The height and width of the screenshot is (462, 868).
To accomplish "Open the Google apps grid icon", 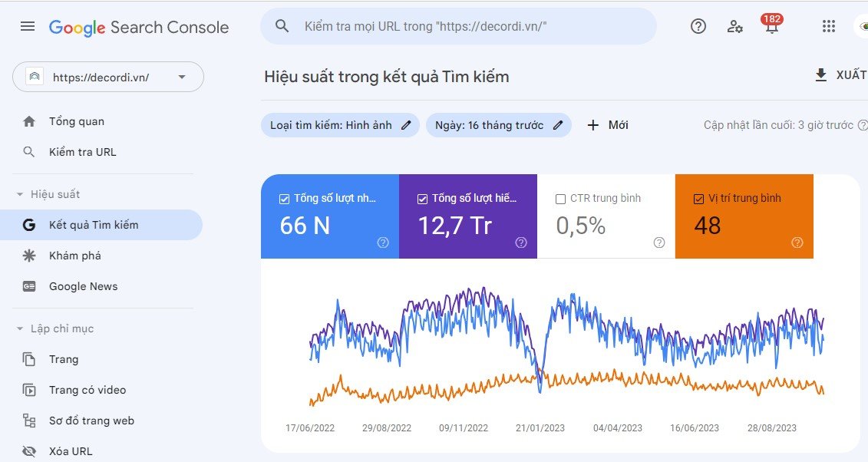I will [829, 26].
